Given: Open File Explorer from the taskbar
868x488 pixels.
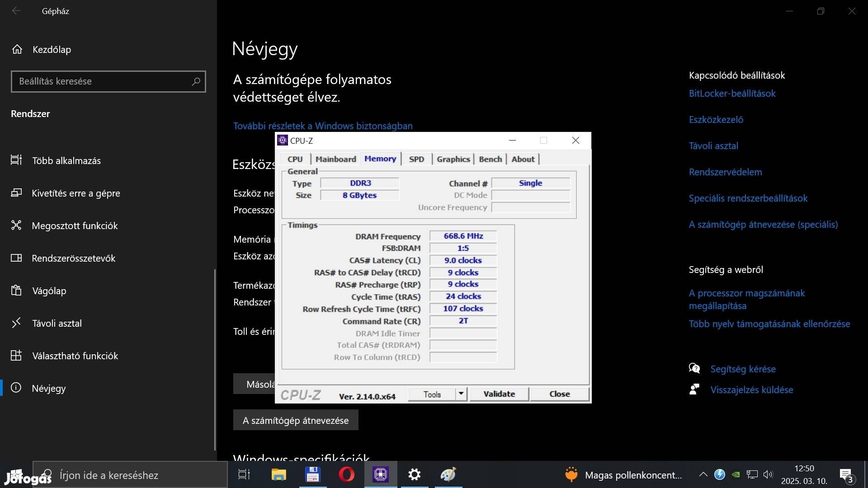Looking at the screenshot, I should click(278, 474).
